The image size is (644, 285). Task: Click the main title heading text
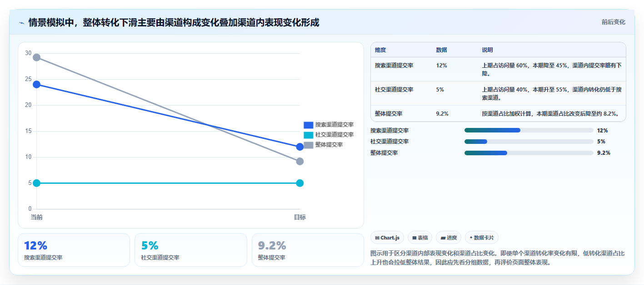click(174, 23)
